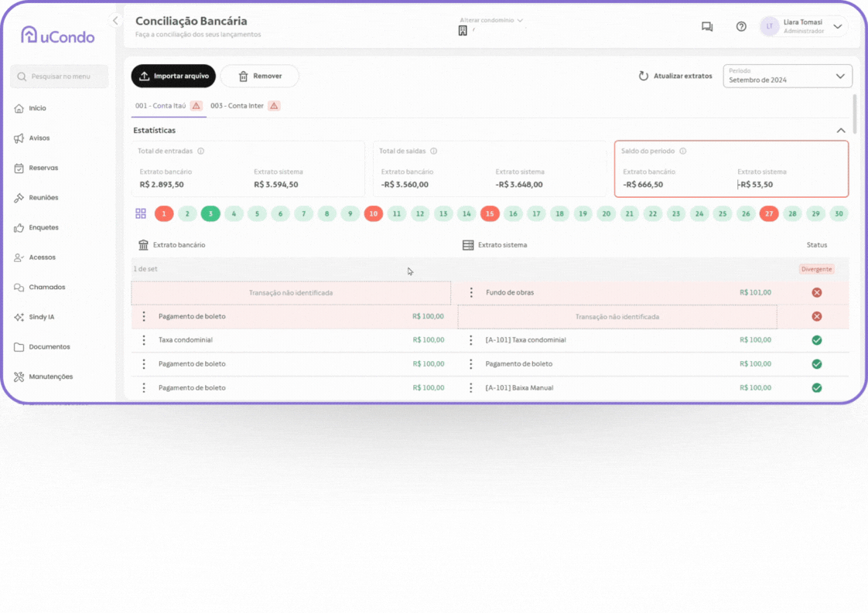Open Chamados in the sidebar menu
868x613 pixels.
click(46, 288)
